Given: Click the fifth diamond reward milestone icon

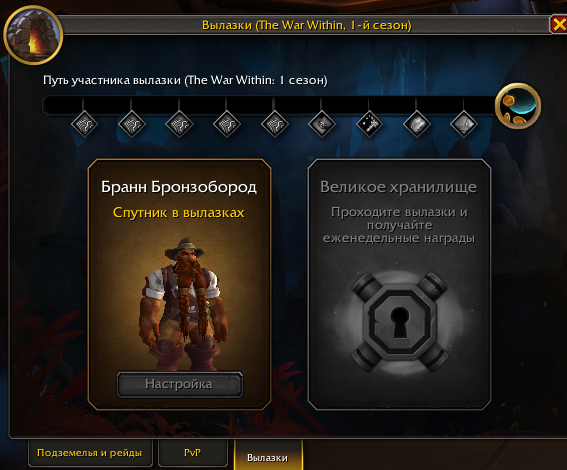Looking at the screenshot, I should point(274,124).
